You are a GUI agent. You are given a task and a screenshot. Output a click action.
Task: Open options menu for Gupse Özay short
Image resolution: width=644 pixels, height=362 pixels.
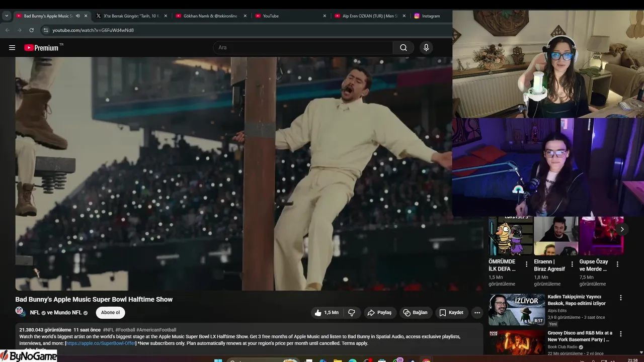[x=617, y=264]
